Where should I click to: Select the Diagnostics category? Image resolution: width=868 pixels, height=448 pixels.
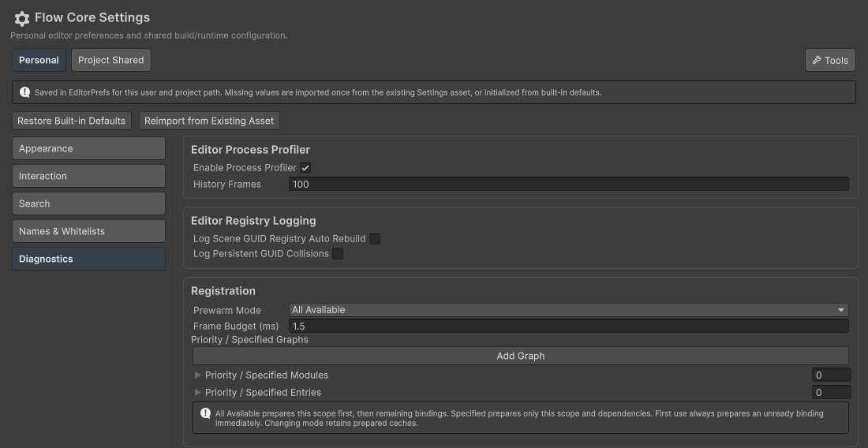tap(88, 259)
